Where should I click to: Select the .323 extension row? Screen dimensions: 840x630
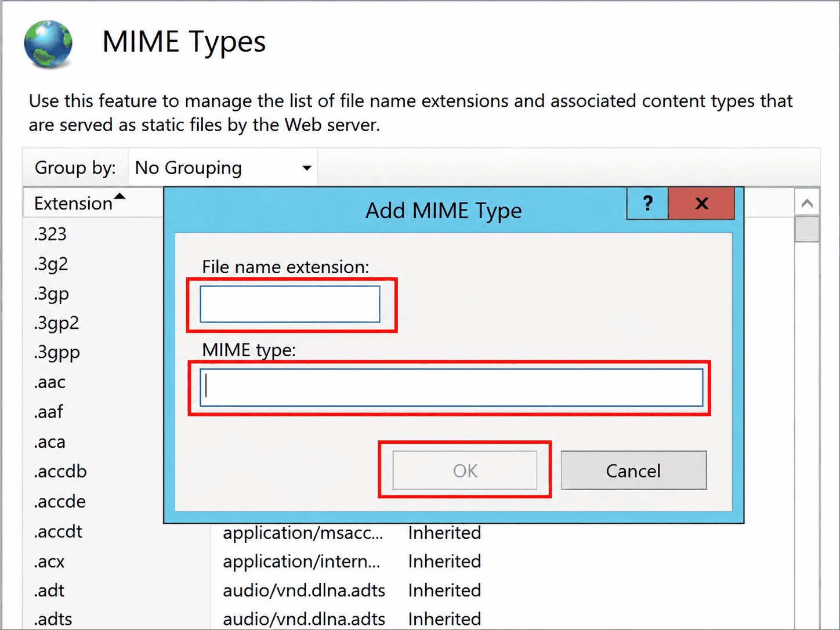coord(50,234)
